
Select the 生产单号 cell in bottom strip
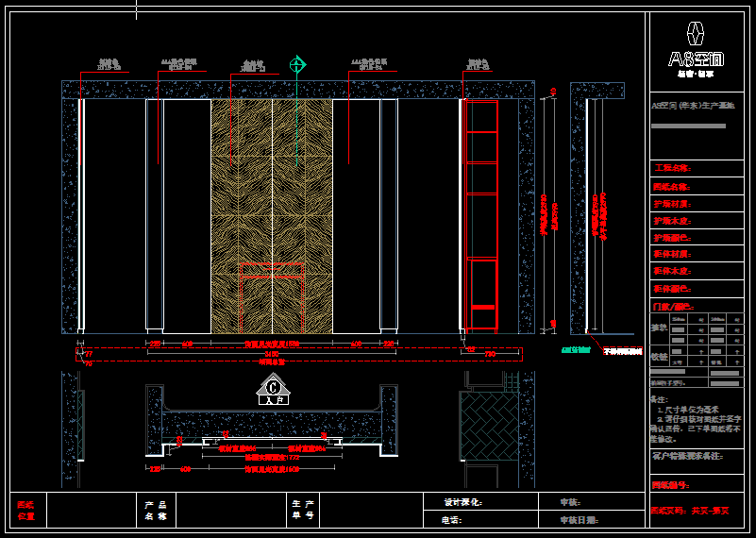pos(302,511)
